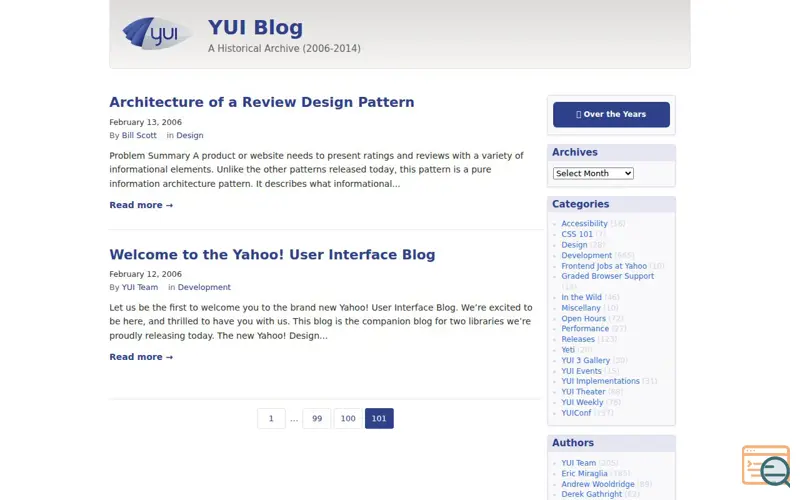This screenshot has width=800, height=500.
Task: Click 'A Historical Archive (2006-2014)' subtitle
Action: pyautogui.click(x=284, y=48)
